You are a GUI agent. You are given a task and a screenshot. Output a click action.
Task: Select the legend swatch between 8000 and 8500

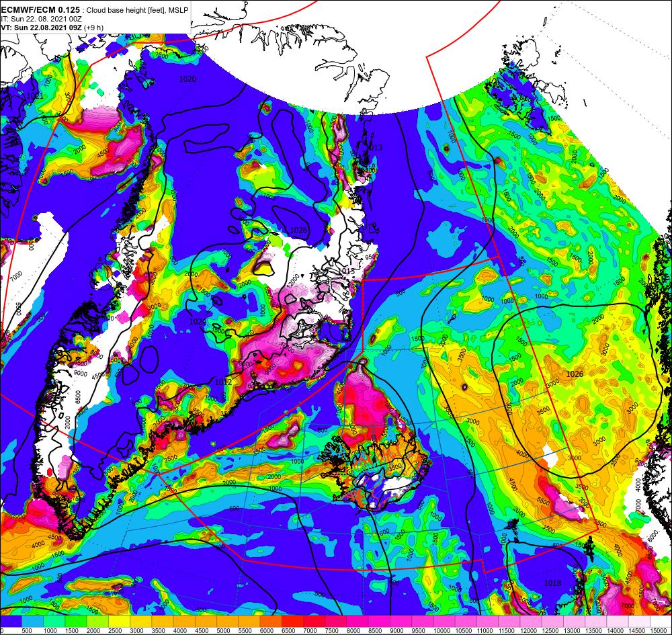pos(358,620)
